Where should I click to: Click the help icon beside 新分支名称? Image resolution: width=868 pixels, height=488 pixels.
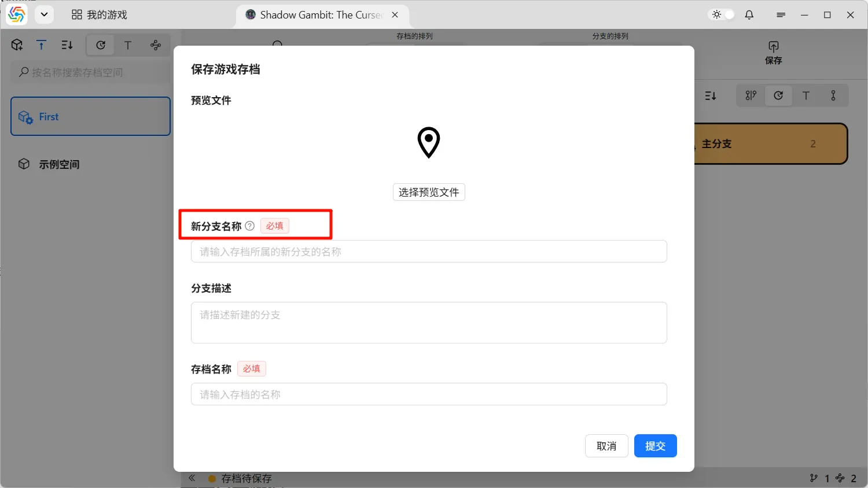(x=249, y=226)
